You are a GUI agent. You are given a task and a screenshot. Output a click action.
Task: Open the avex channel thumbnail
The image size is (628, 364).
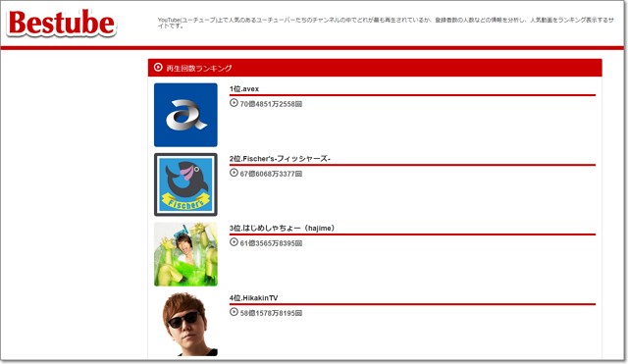pos(185,115)
